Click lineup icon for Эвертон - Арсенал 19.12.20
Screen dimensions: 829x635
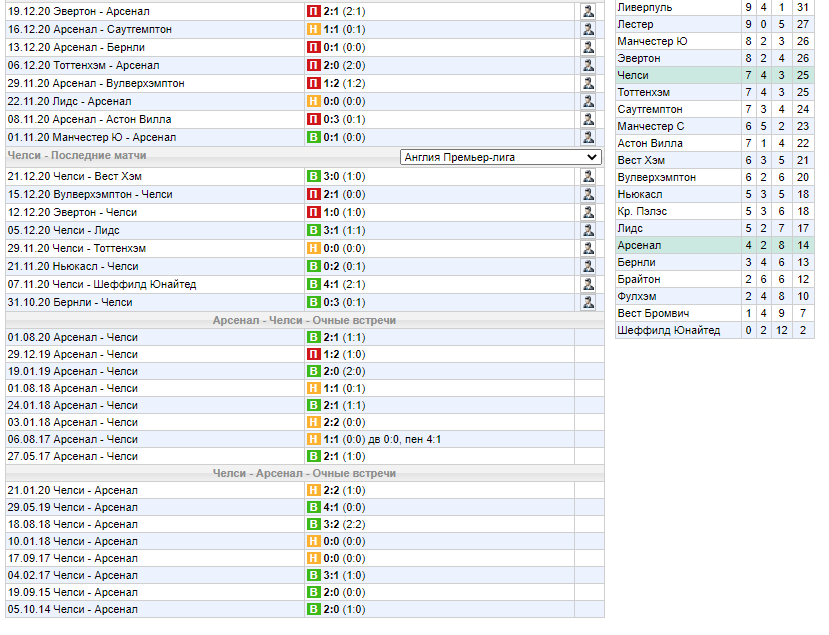(x=588, y=11)
